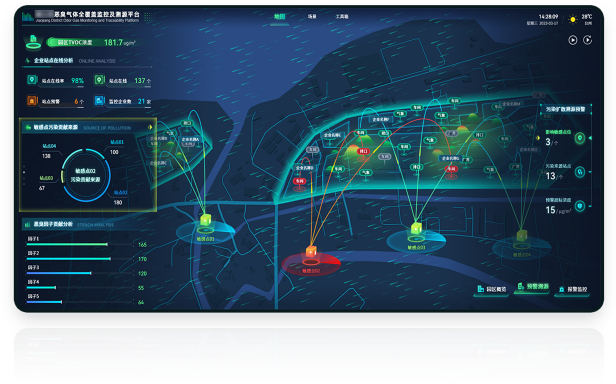Open the second top navigation tab
The height and width of the screenshot is (384, 616).
click(x=312, y=17)
